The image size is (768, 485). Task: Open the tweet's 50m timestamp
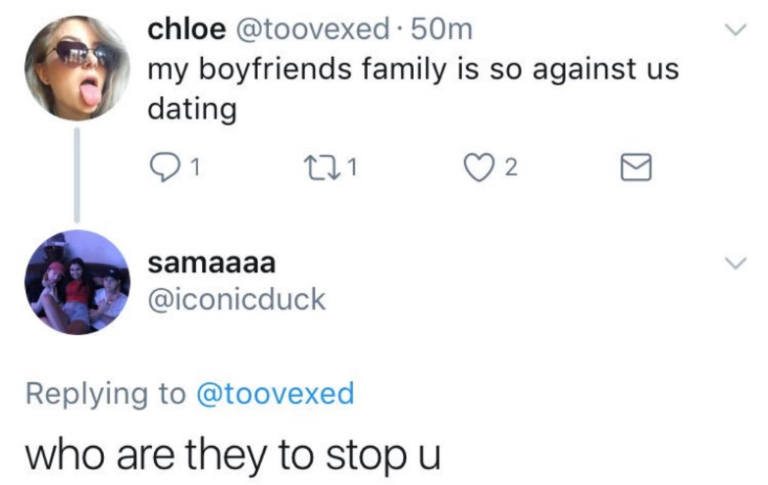point(442,30)
